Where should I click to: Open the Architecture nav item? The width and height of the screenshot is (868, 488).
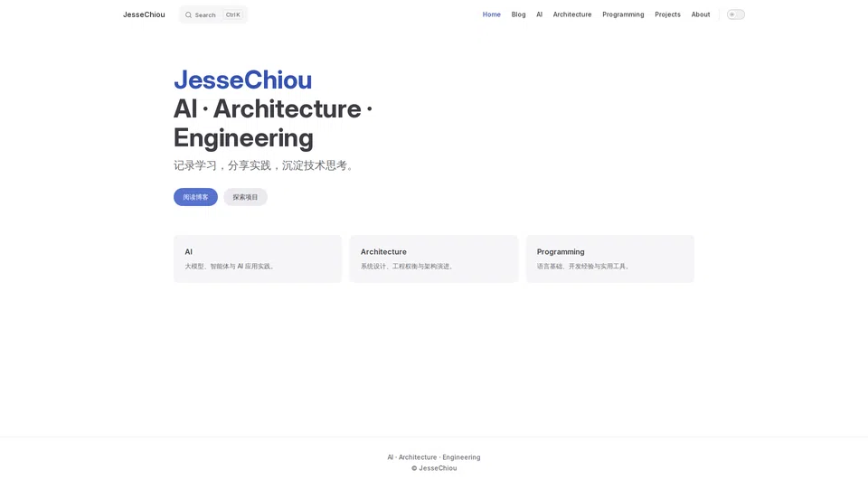(x=572, y=14)
